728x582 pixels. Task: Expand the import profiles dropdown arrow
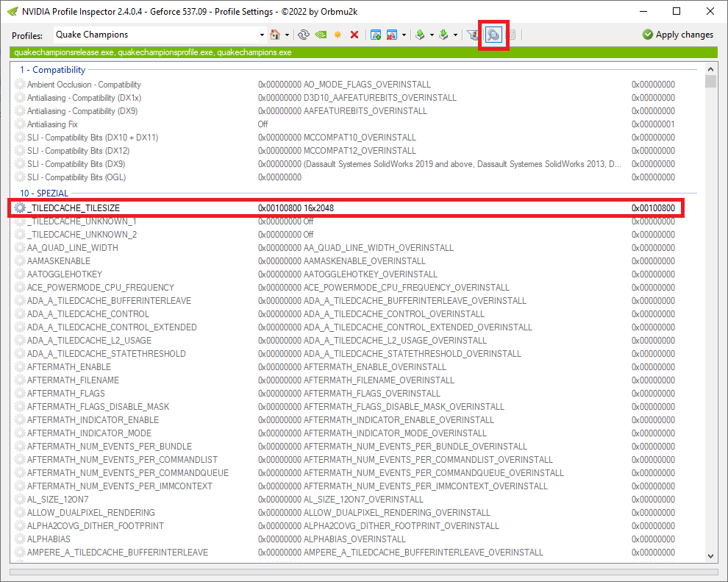(455, 35)
